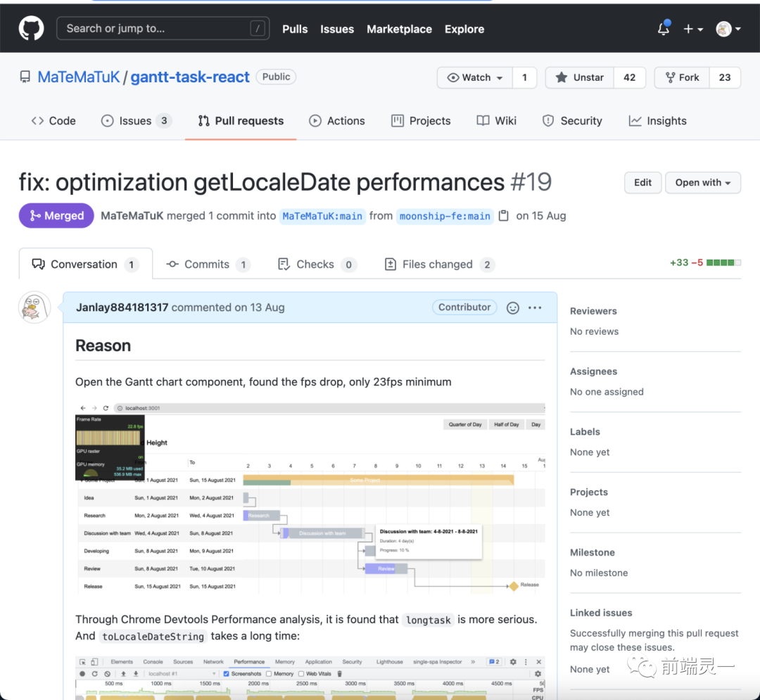View the watchers count 1
The image size is (760, 700).
point(524,77)
